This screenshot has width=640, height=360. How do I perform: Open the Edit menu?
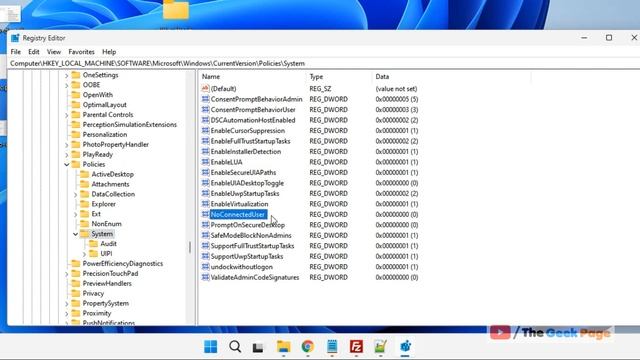[x=34, y=52]
